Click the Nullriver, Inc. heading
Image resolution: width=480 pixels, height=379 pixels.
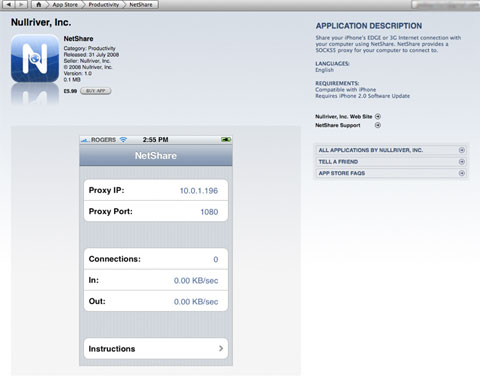click(x=41, y=22)
